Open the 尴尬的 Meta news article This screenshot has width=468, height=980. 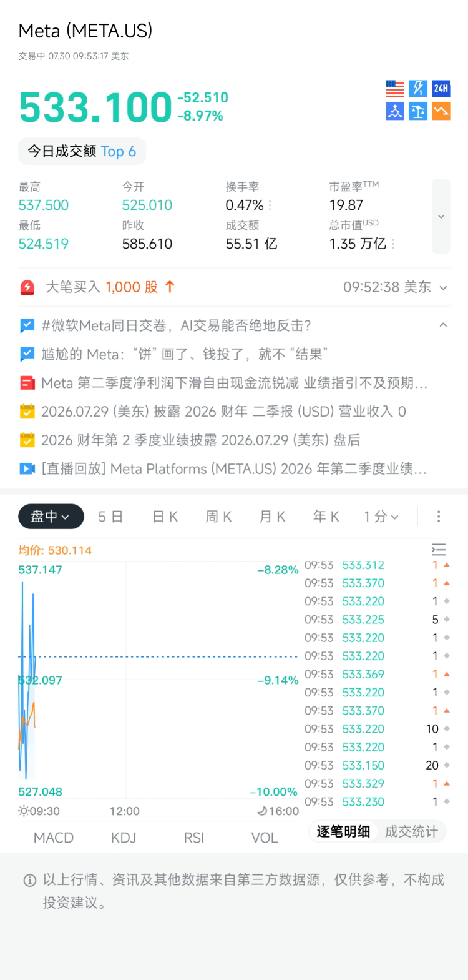coord(185,354)
